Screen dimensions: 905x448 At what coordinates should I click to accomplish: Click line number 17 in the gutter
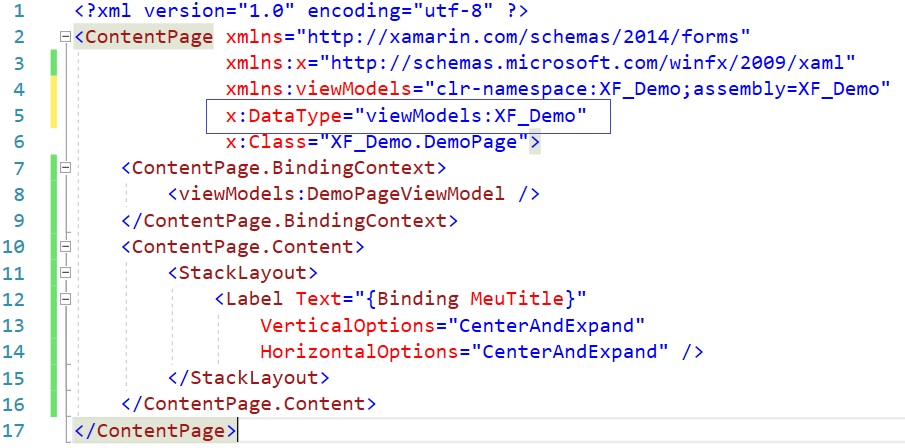(14, 431)
